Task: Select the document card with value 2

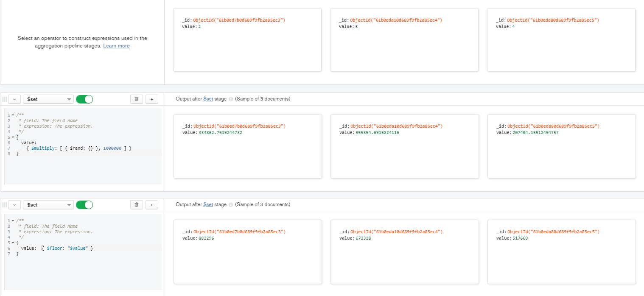Action: point(247,40)
